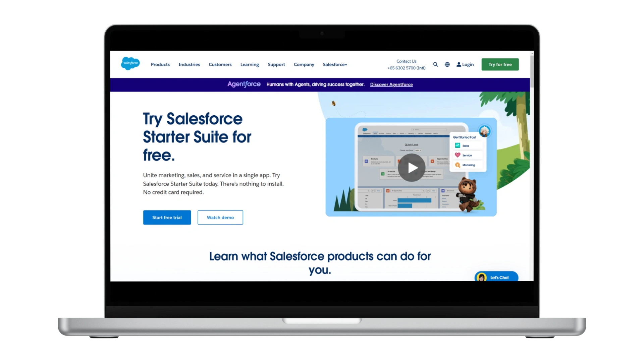644x362 pixels.
Task: Expand the Customers navigation menu
Action: (x=220, y=65)
